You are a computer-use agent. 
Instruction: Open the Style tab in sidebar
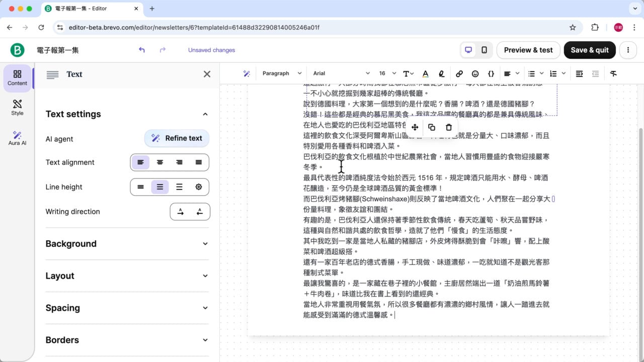[x=17, y=107]
